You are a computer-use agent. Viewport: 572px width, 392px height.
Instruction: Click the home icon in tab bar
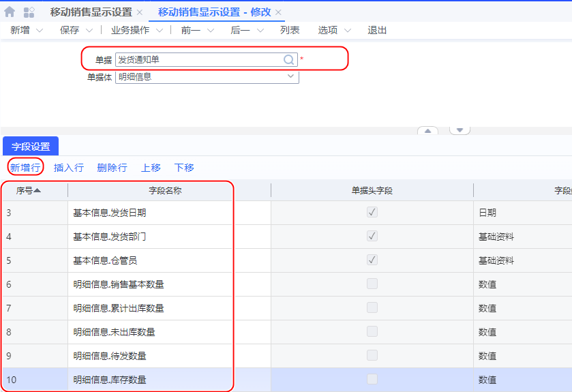tap(10, 12)
